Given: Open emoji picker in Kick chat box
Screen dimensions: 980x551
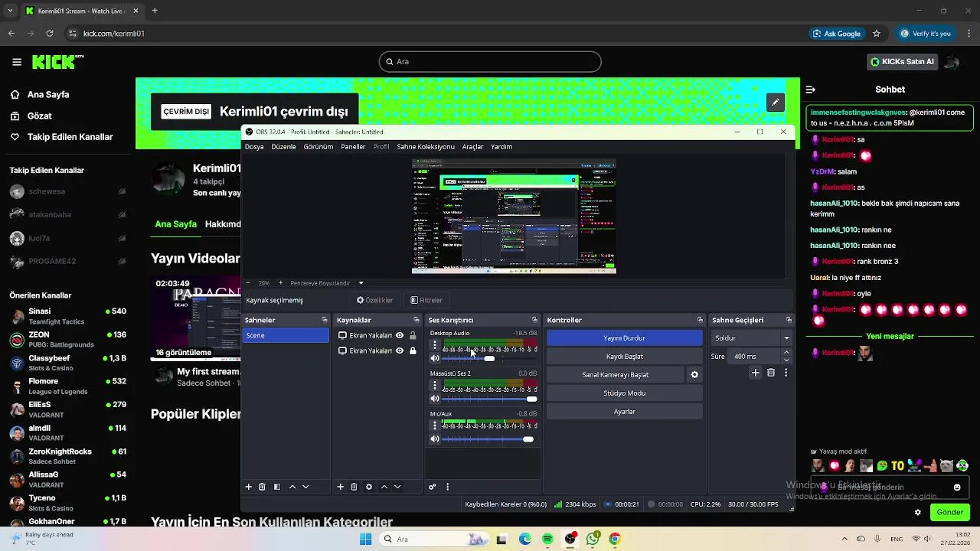Looking at the screenshot, I should click(x=957, y=487).
